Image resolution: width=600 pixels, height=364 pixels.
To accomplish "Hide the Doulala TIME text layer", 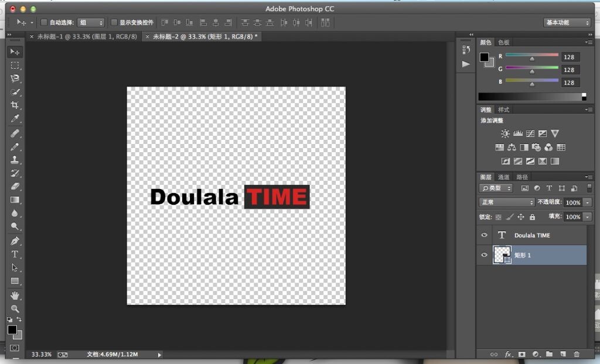I will (484, 235).
